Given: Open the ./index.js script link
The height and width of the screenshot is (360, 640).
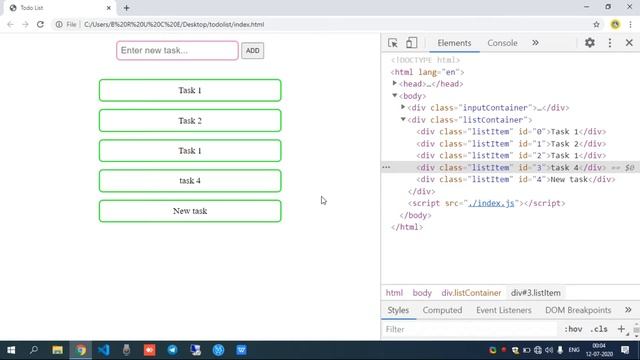Looking at the screenshot, I should click(x=491, y=203).
